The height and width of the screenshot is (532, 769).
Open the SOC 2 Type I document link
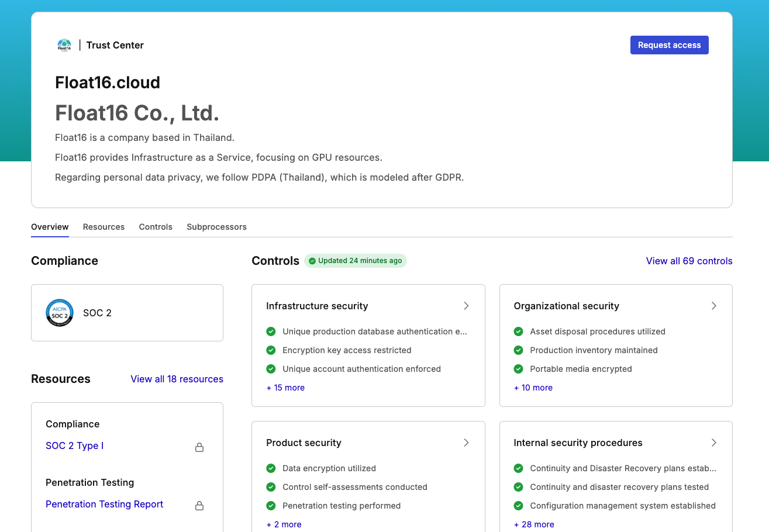[74, 445]
